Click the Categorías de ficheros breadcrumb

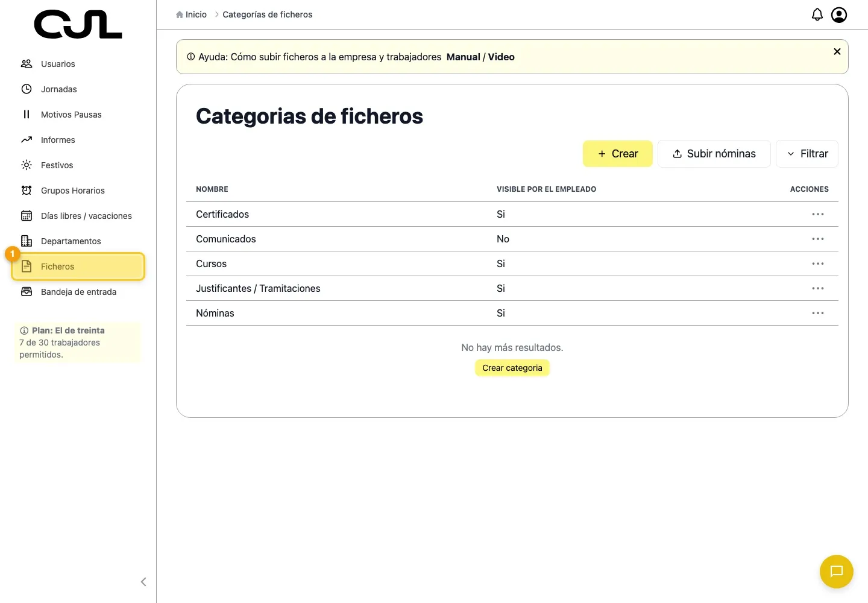pos(268,14)
